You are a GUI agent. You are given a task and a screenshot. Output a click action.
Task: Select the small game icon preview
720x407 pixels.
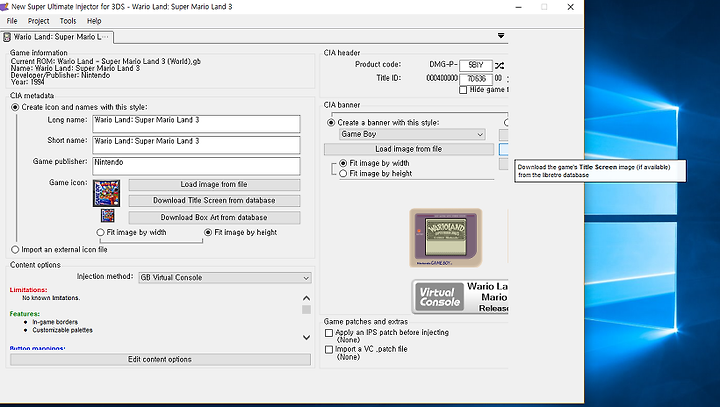[107, 215]
